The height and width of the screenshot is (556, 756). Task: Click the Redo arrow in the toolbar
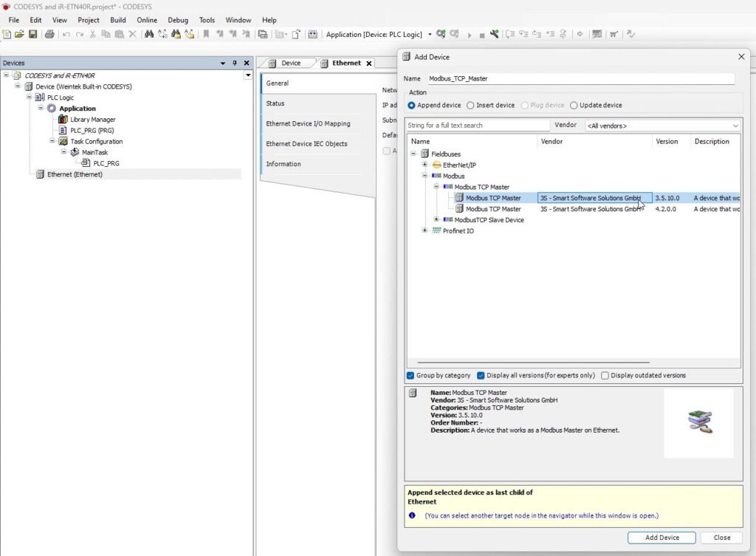[x=80, y=34]
